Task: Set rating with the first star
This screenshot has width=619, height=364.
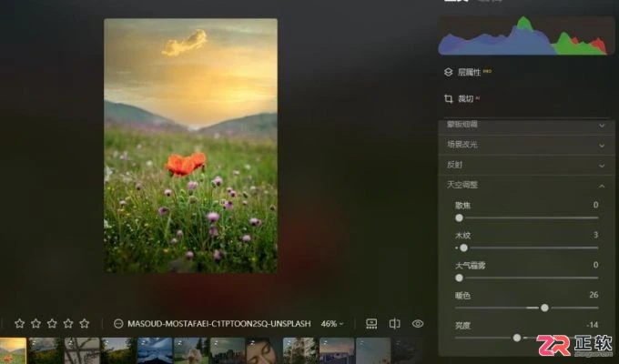Action: pyautogui.click(x=20, y=324)
